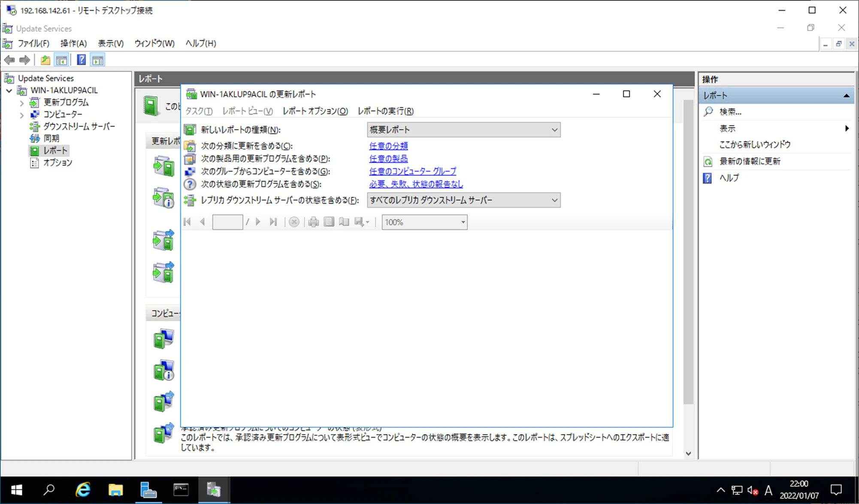Click the scroll down arrow of レポート pane
The width and height of the screenshot is (859, 504).
(688, 453)
